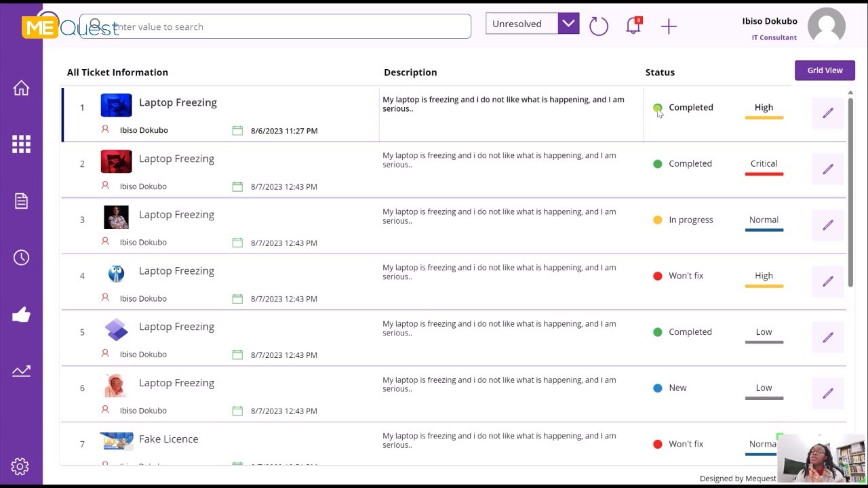
Task: Edit ticket 3 with the pencil icon
Action: point(828,225)
